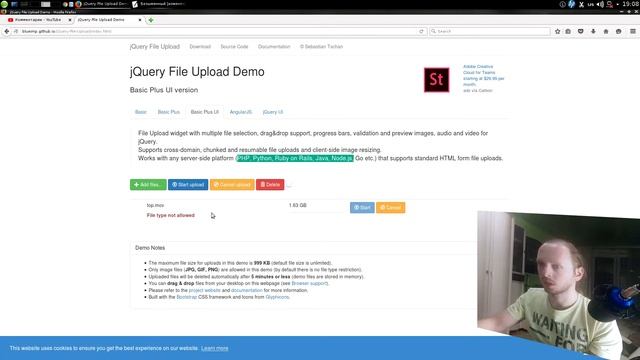This screenshot has width=640, height=360.
Task: Click the network icon in the system tray
Action: [610, 4]
